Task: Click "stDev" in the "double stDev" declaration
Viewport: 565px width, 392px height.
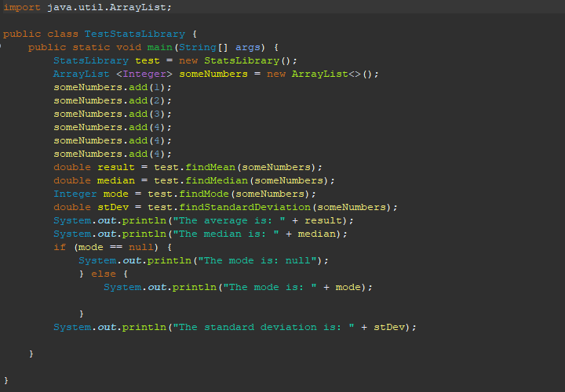Action: pos(113,207)
